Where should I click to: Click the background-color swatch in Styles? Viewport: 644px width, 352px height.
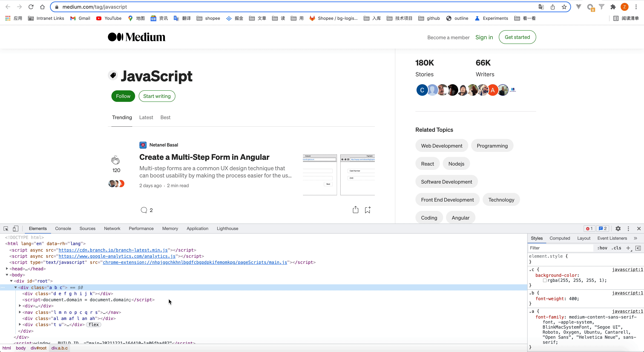(x=545, y=280)
